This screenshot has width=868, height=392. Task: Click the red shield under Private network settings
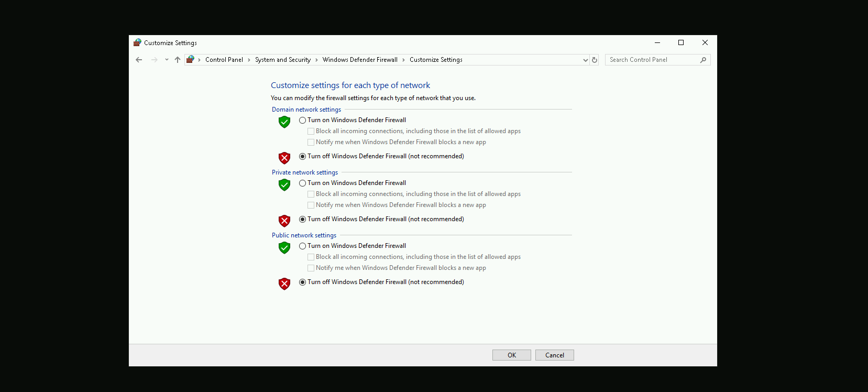pos(284,221)
